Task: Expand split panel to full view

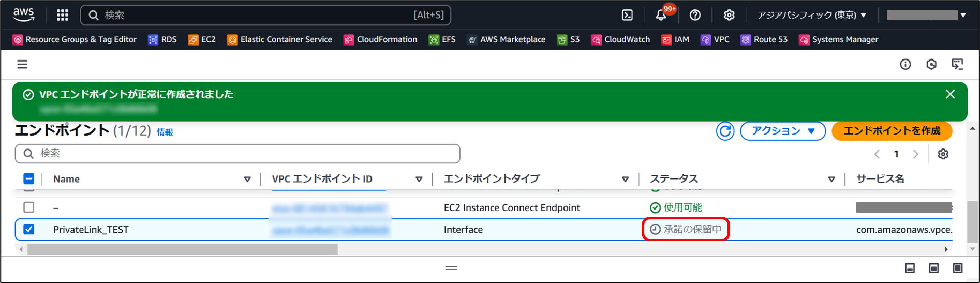Action: pyautogui.click(x=958, y=268)
